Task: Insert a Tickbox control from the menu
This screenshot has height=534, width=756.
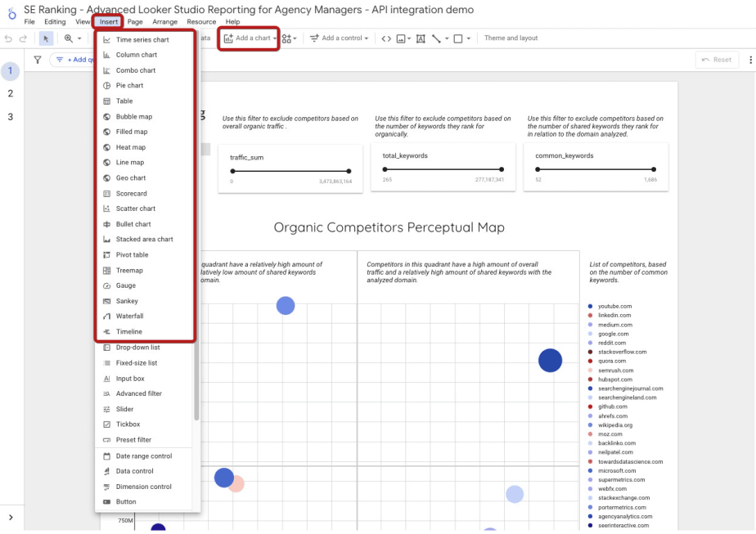Action: coord(127,424)
